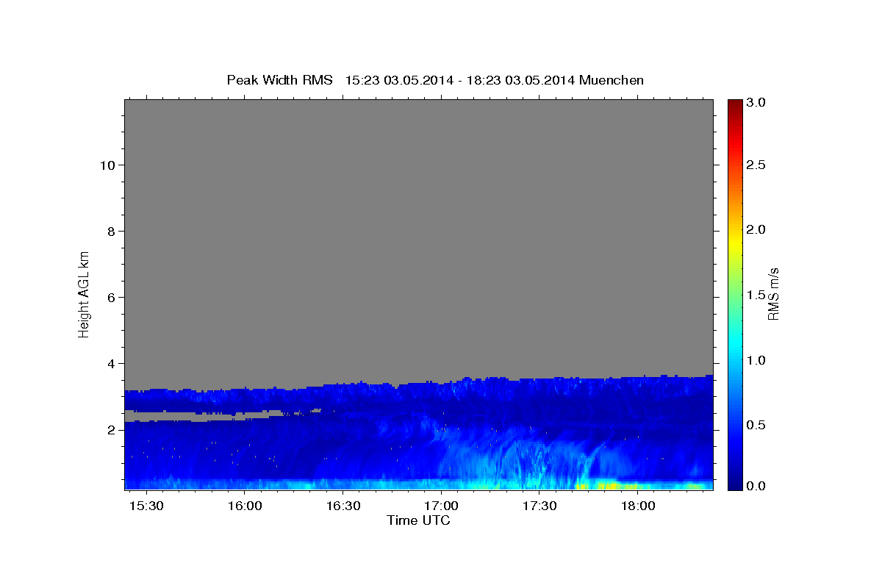This screenshot has width=882, height=588.
Task: Click the height tick label 8
Action: pos(111,231)
